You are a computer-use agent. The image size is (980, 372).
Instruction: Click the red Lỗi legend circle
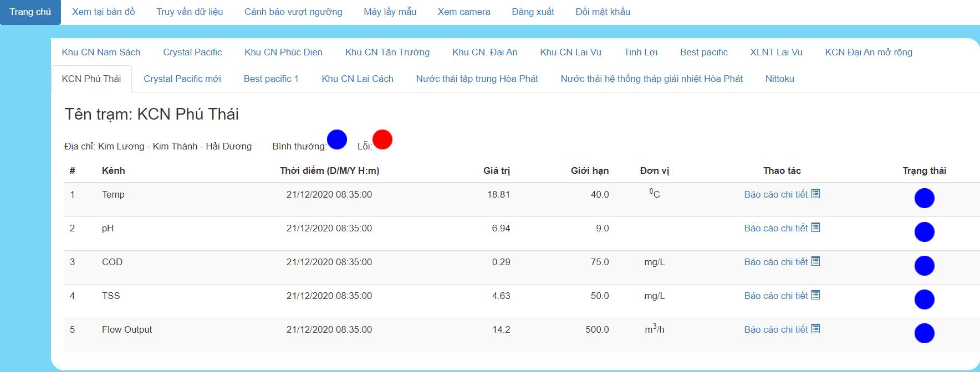click(382, 139)
